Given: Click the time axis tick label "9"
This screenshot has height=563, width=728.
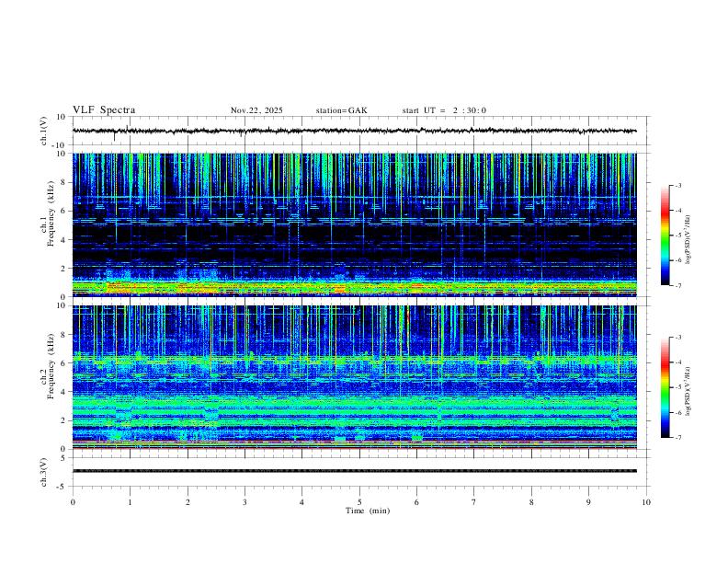Looking at the screenshot, I should [588, 502].
